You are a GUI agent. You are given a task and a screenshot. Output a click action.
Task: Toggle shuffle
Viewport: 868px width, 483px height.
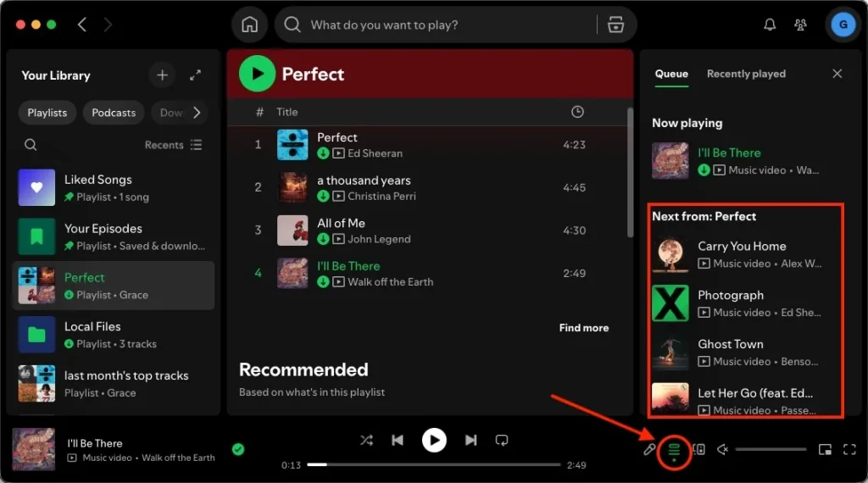click(366, 440)
